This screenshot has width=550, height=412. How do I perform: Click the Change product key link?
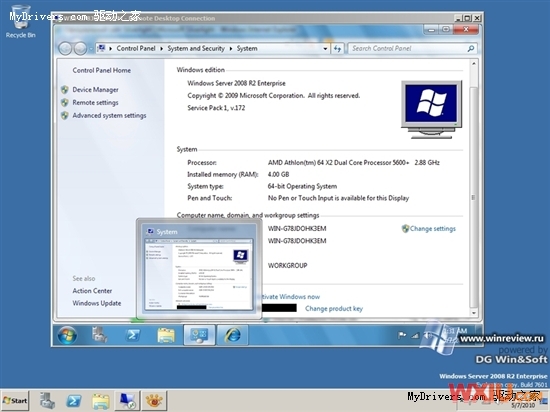334,309
